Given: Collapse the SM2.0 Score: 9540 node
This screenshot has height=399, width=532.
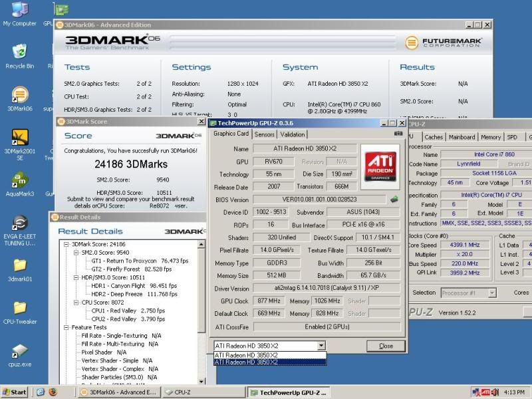Looking at the screenshot, I should pos(76,253).
